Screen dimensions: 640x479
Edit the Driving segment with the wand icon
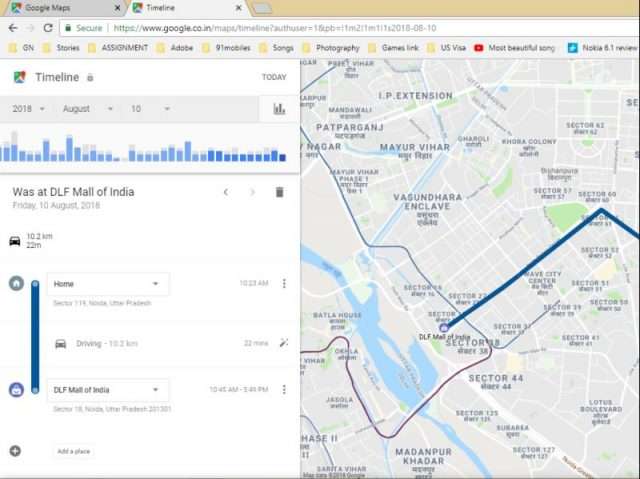(x=284, y=343)
